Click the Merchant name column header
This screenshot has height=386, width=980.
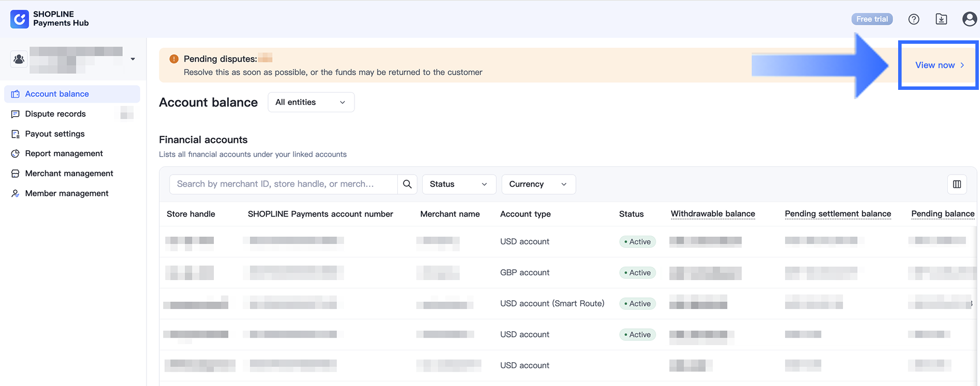point(450,214)
